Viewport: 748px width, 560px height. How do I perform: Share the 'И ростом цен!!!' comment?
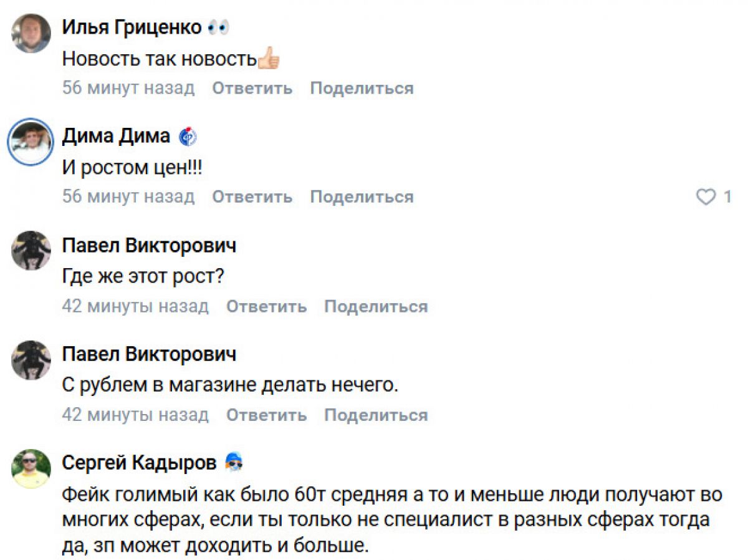tap(362, 197)
